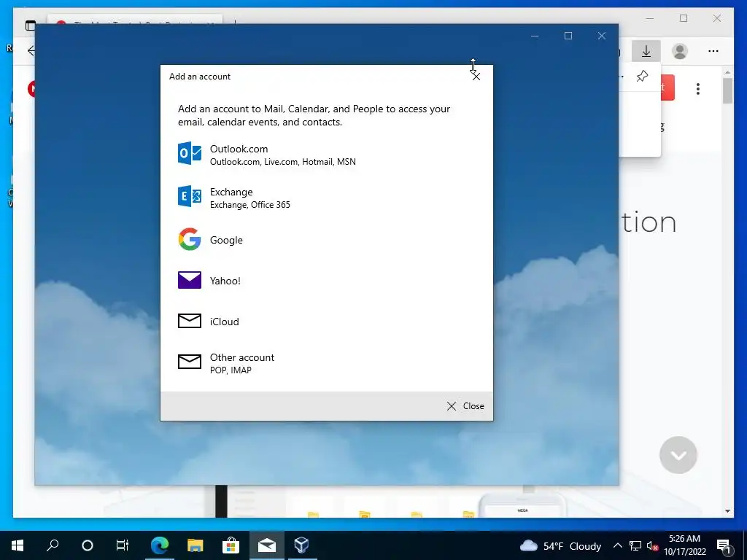Click the Close button at dialog bottom
The width and height of the screenshot is (747, 560).
(x=465, y=405)
